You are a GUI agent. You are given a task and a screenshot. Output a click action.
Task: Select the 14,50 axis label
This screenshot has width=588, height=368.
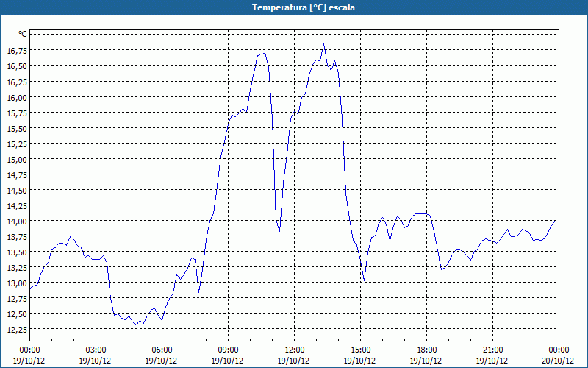point(17,190)
